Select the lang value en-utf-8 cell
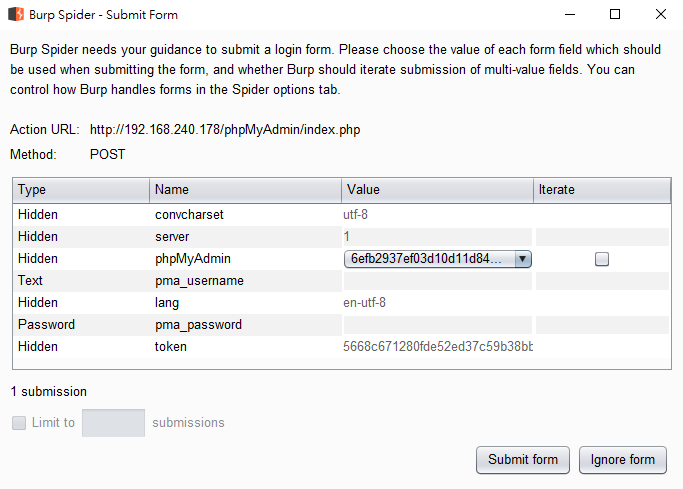Image resolution: width=683 pixels, height=489 pixels. pyautogui.click(x=437, y=303)
